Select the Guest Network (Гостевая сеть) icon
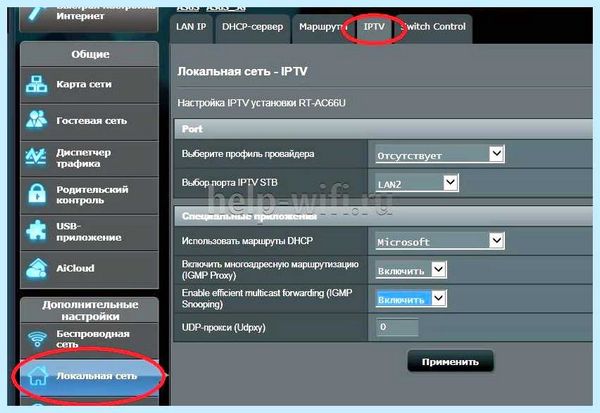Viewport: 600px width, 413px height. coord(36,120)
